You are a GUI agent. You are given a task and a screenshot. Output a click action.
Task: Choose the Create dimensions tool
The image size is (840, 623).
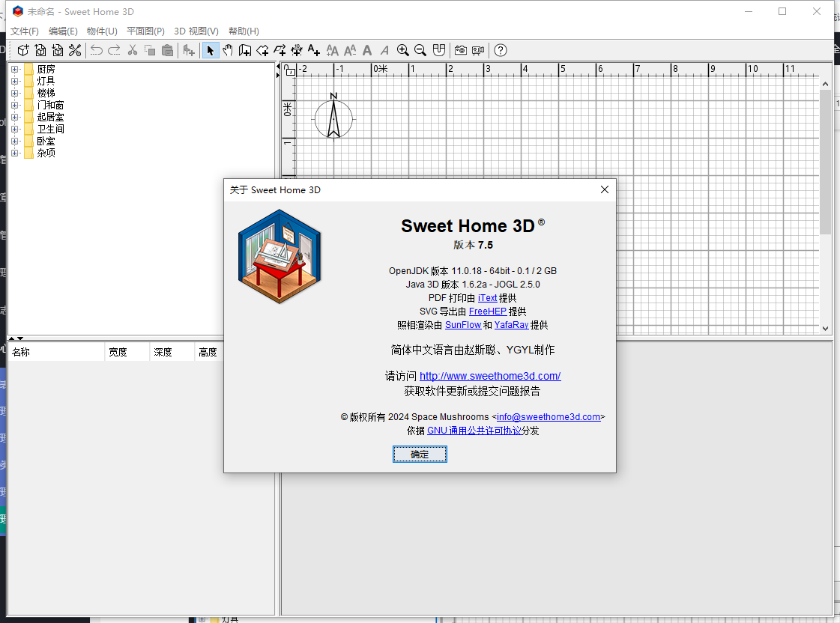297,50
